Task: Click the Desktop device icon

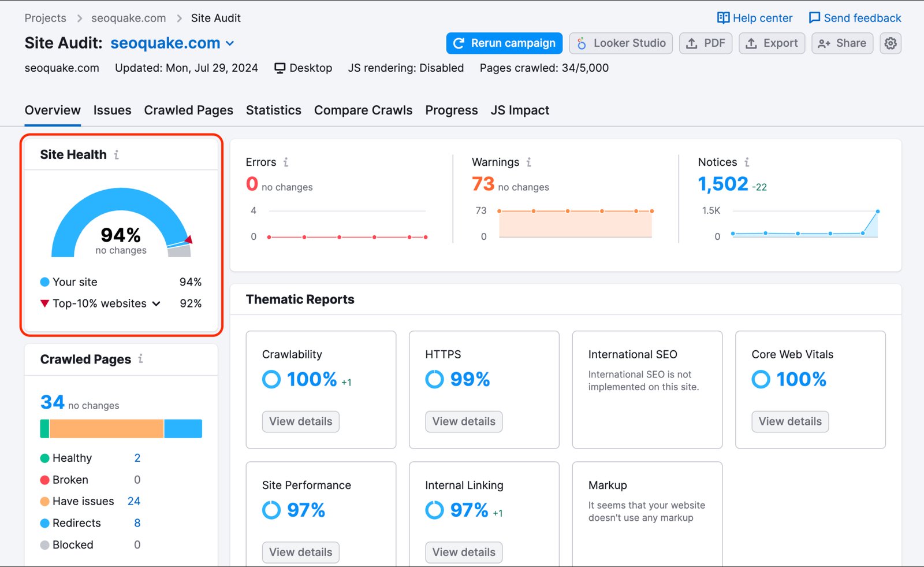Action: [280, 68]
